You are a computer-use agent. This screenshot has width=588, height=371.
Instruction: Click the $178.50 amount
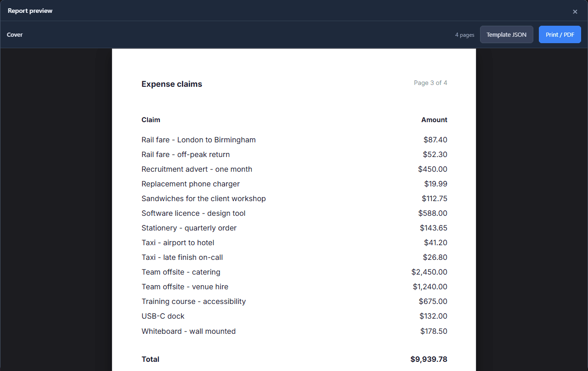434,331
